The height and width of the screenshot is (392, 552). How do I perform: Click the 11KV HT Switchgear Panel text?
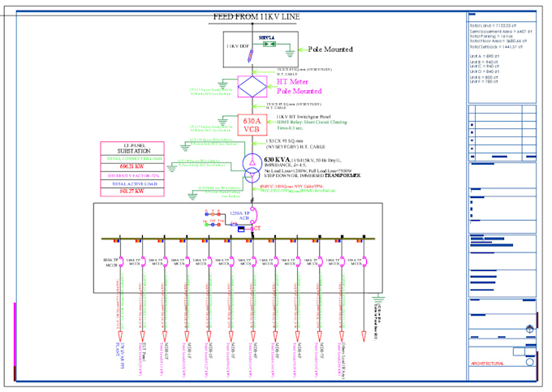304,117
